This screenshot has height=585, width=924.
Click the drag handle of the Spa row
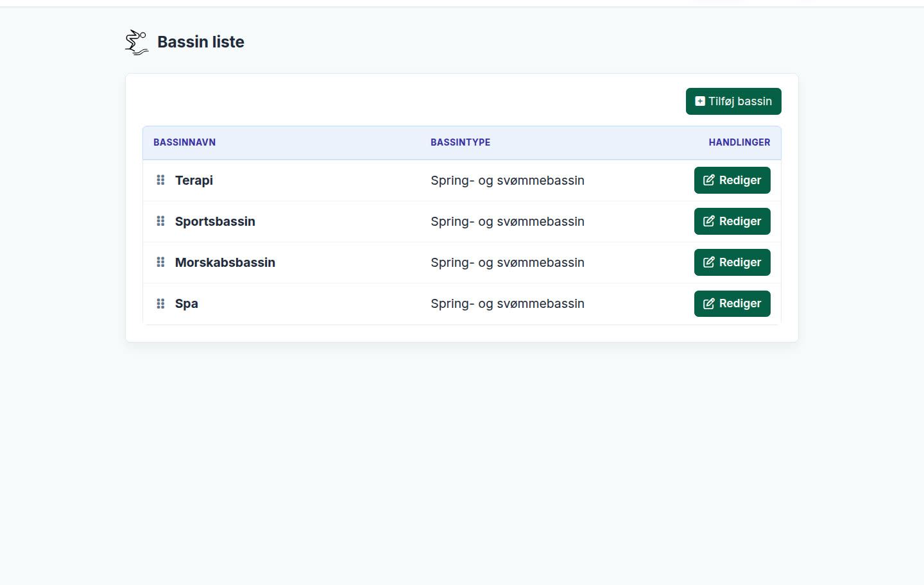(x=160, y=303)
